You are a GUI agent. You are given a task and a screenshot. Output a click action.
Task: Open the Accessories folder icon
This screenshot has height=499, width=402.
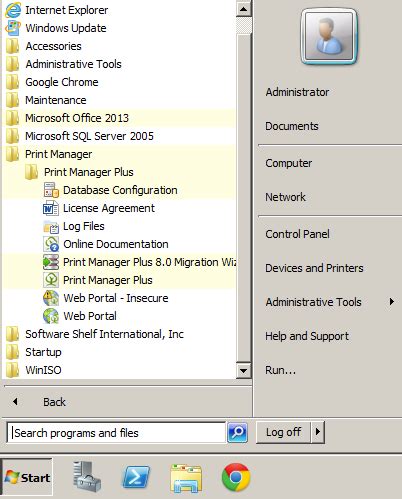pyautogui.click(x=13, y=46)
